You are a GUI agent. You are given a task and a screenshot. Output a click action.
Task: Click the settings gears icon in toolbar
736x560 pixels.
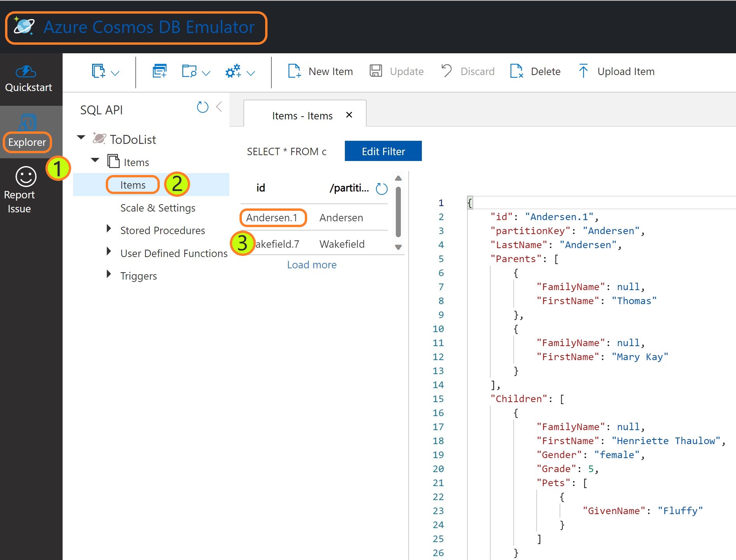233,71
